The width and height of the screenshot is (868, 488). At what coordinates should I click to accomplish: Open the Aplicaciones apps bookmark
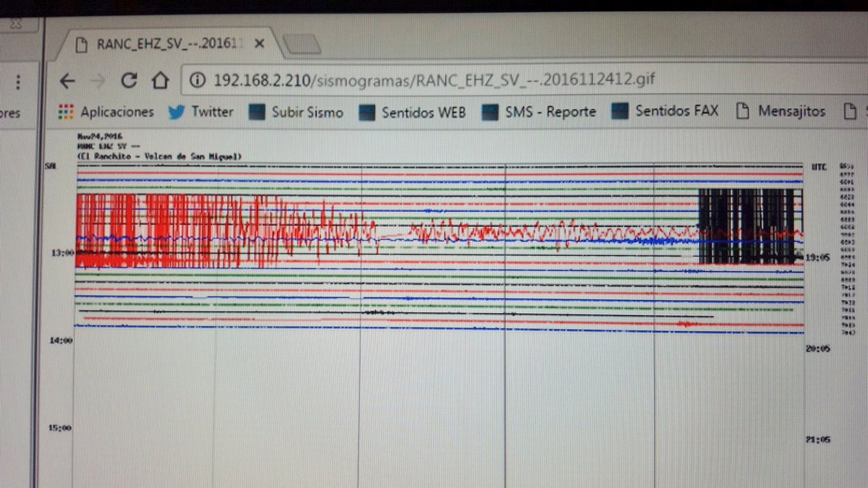click(x=106, y=112)
